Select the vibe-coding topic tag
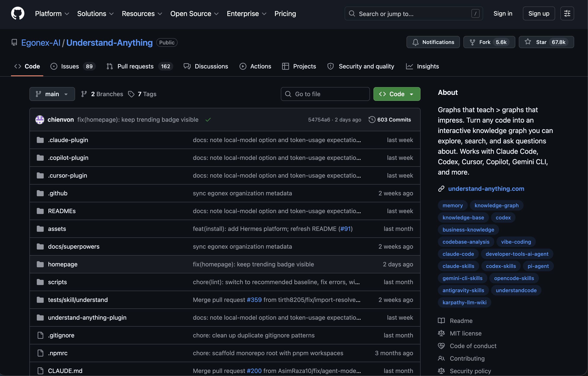This screenshot has height=376, width=588. [x=516, y=242]
